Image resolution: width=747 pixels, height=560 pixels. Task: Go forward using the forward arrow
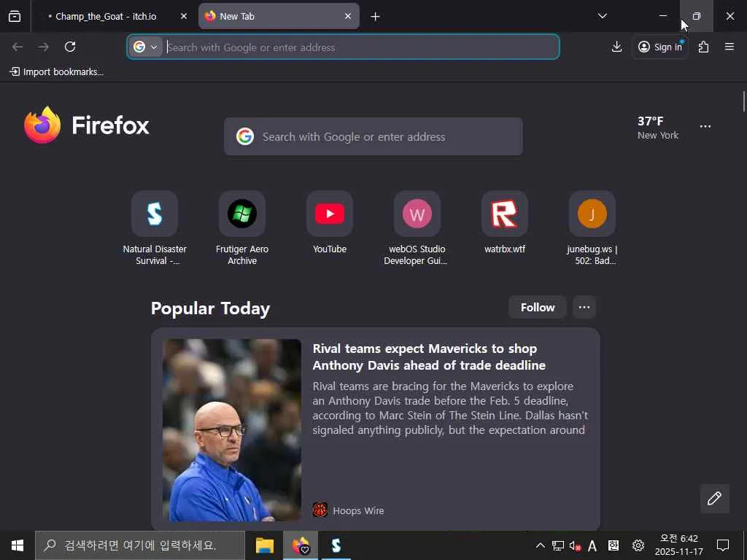click(43, 47)
